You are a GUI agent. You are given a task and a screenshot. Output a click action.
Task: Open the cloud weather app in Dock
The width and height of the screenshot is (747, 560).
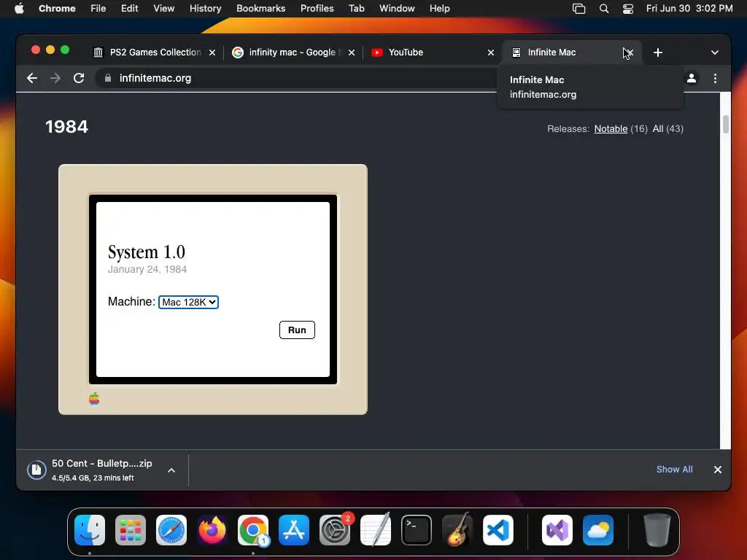click(x=598, y=530)
